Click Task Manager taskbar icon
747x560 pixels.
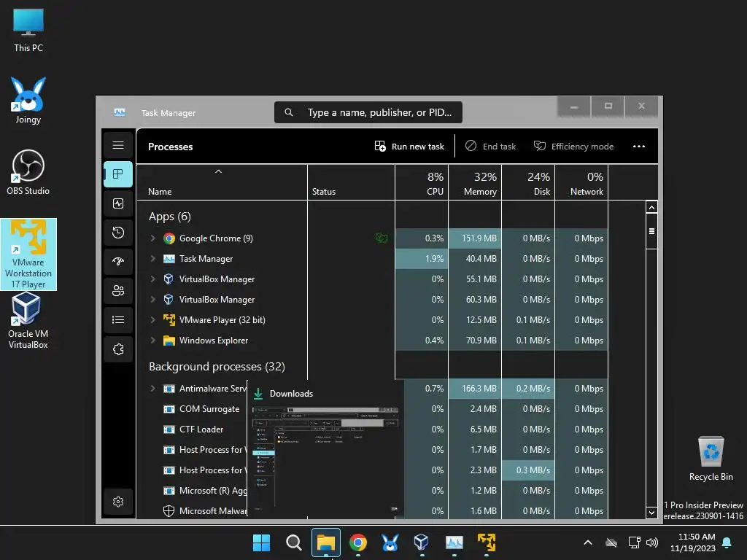click(x=454, y=542)
